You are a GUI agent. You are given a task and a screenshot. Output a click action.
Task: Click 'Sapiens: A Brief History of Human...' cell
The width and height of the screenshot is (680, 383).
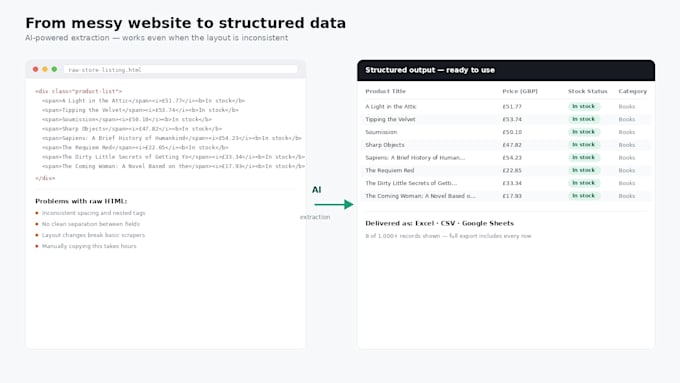415,157
